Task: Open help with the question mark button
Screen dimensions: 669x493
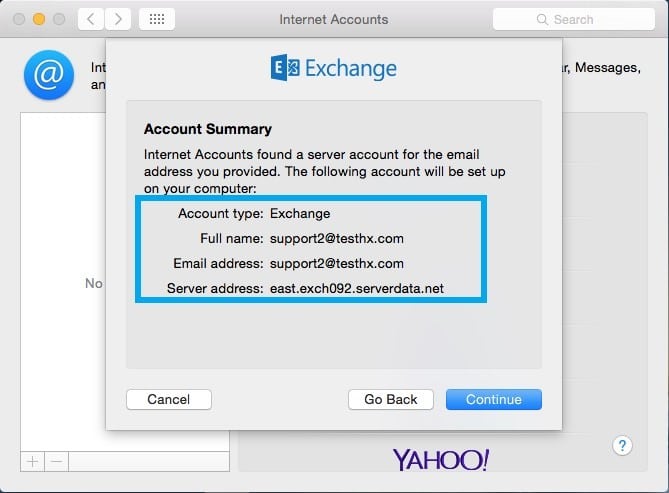Action: [622, 446]
